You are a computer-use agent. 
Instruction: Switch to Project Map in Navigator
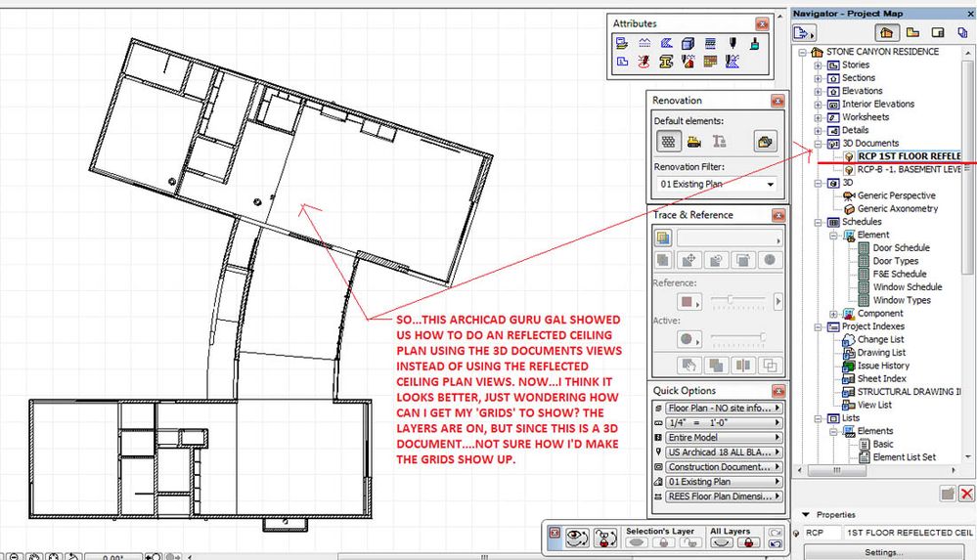(x=887, y=32)
